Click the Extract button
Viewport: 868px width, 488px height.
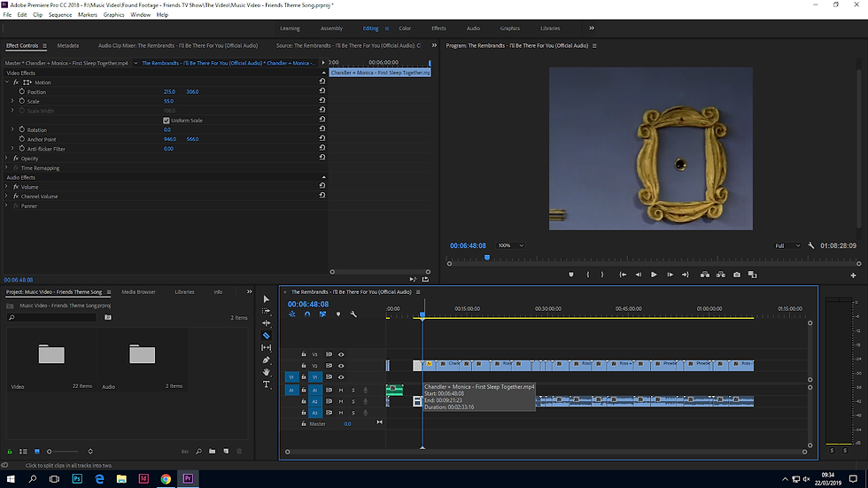pyautogui.click(x=721, y=275)
